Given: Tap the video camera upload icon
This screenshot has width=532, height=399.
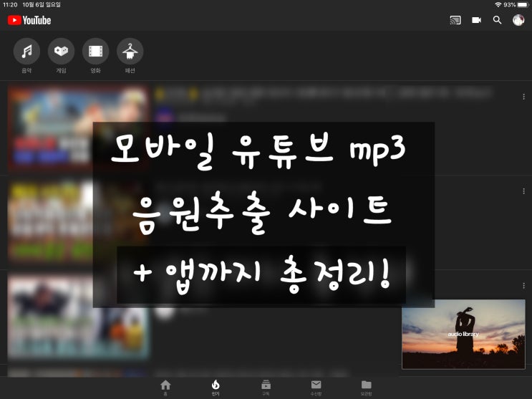Looking at the screenshot, I should [476, 20].
